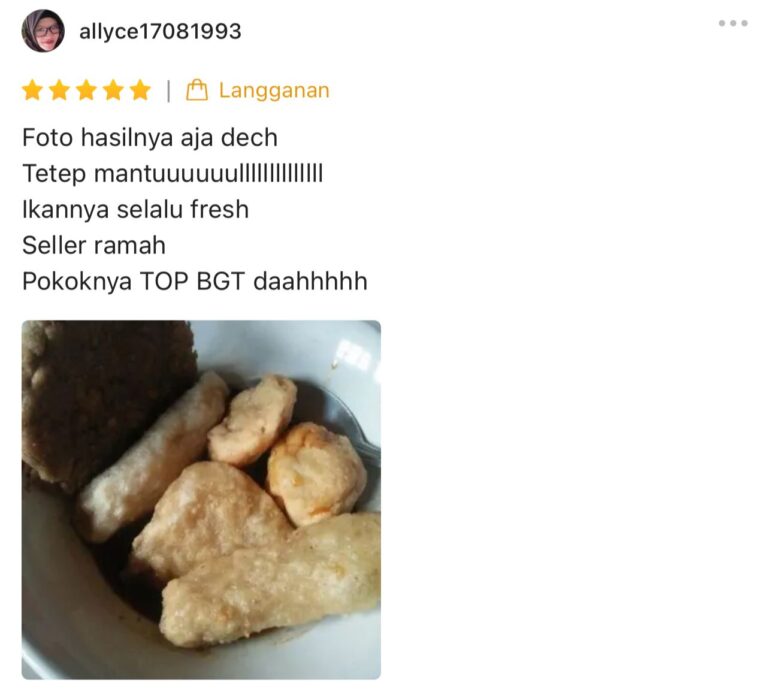Click the shopping bag icon beside Langganan
Image resolution: width=768 pixels, height=692 pixels.
(197, 90)
